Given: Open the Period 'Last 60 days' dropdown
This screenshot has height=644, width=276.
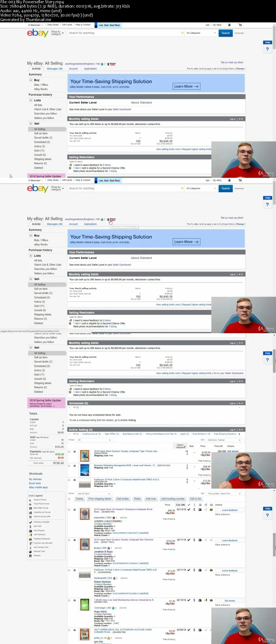Looking at the screenshot, I should tap(94, 493).
